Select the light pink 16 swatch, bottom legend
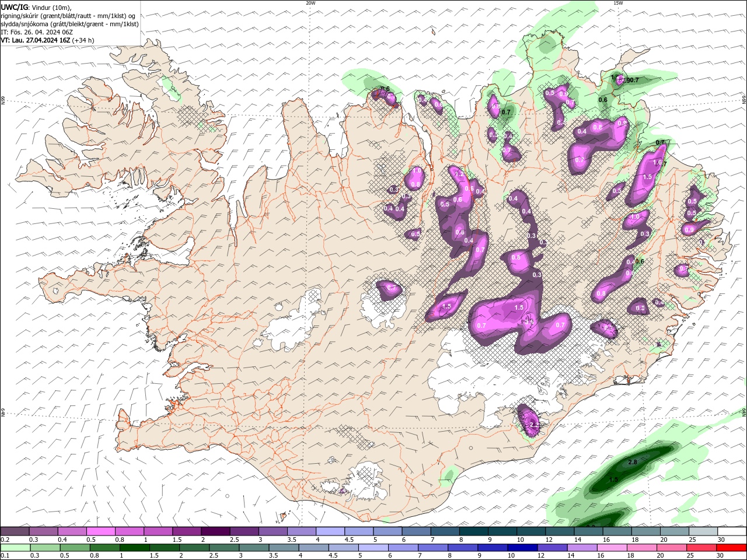This screenshot has height=560, width=747. [612, 548]
